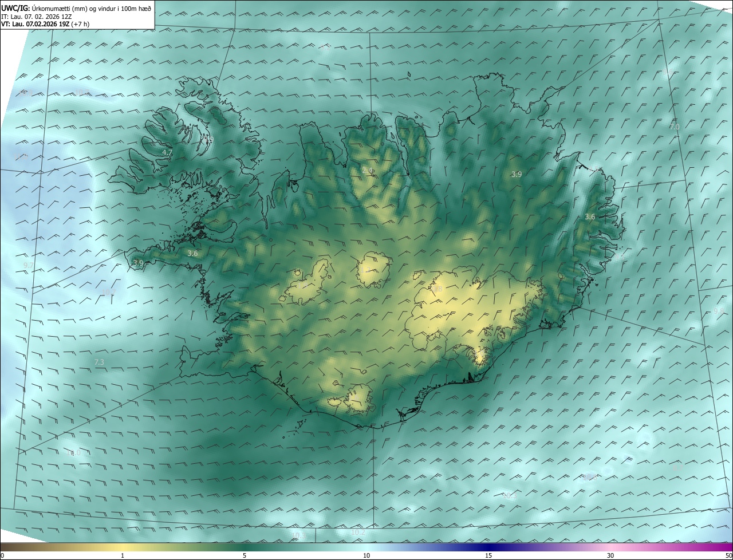Click the valid time line 'VT: Lau. 07.02.2026 19Z (+7 h)'
The height and width of the screenshot is (560, 733).
45,24
